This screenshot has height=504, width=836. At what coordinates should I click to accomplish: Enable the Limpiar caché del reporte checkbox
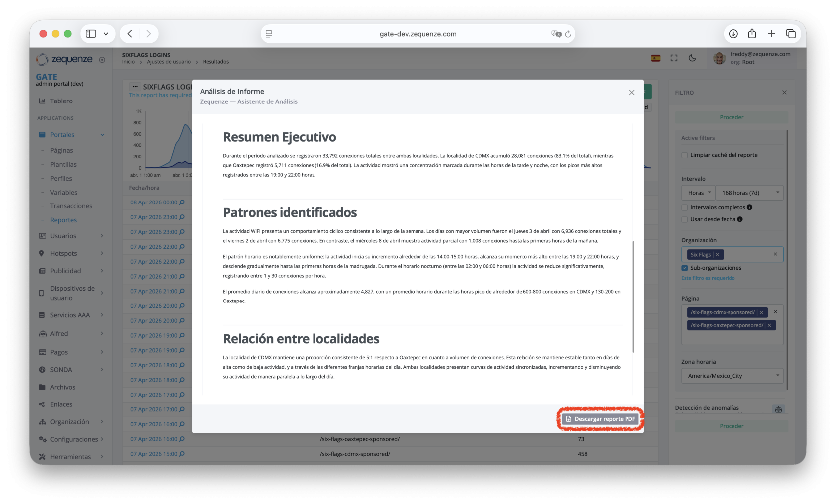(685, 155)
